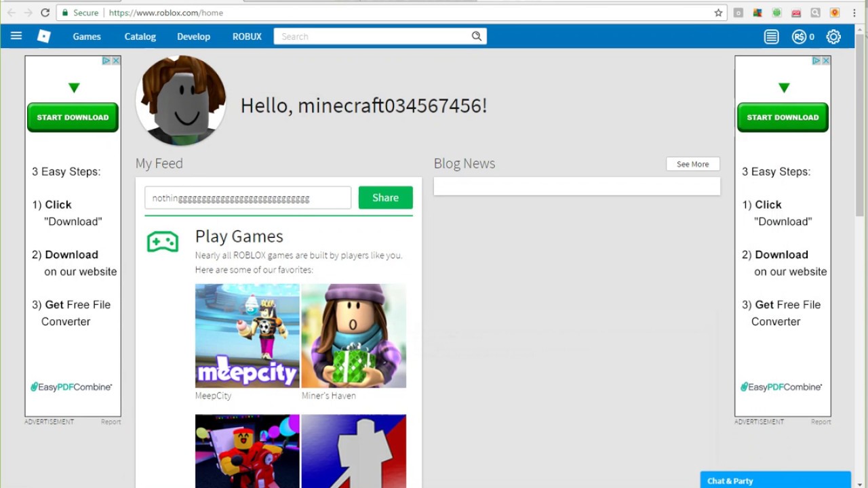Click left ad START DOWNLOAD button
This screenshot has width=868, height=488.
[73, 117]
